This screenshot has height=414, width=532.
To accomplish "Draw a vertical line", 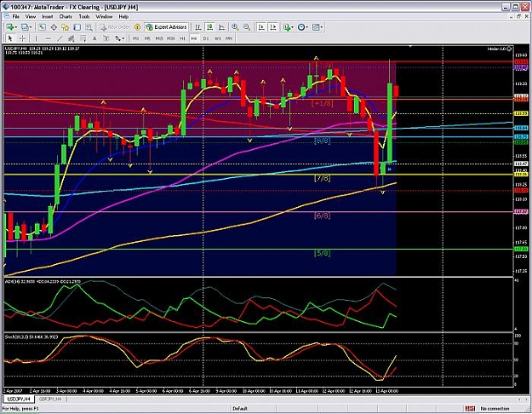I will [36, 38].
